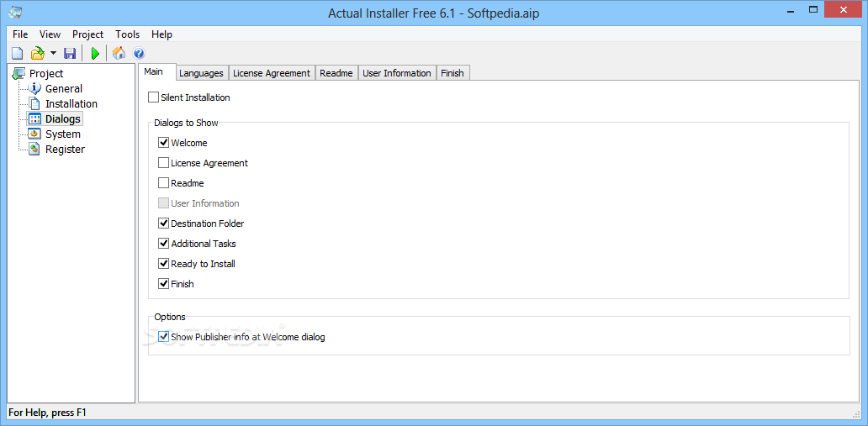Select Installation in the project tree
868x426 pixels.
[71, 103]
